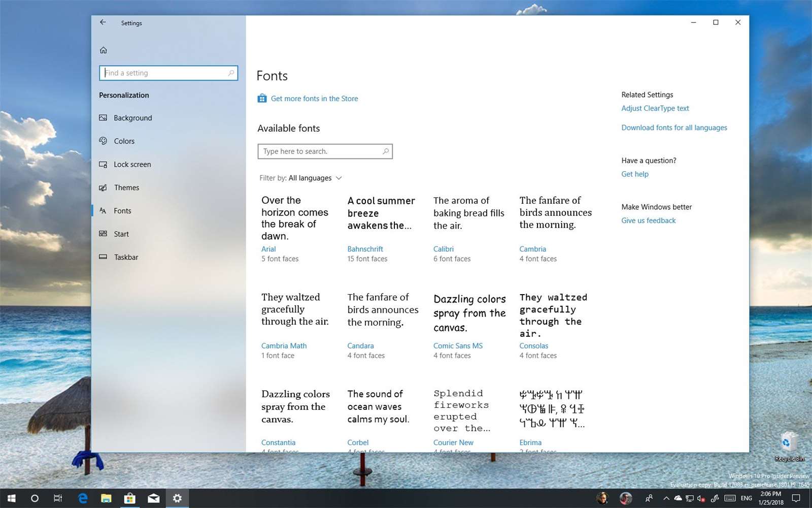Select Background in Personalization menu

pyautogui.click(x=133, y=118)
